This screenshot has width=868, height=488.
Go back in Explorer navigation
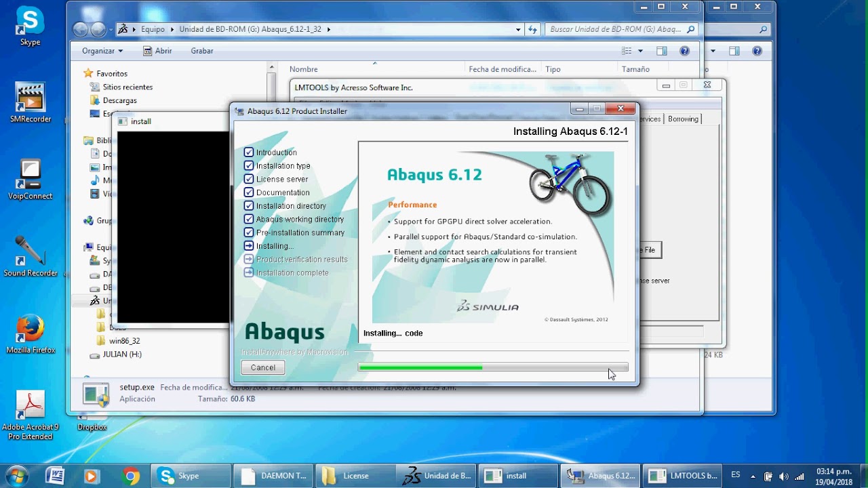point(81,29)
